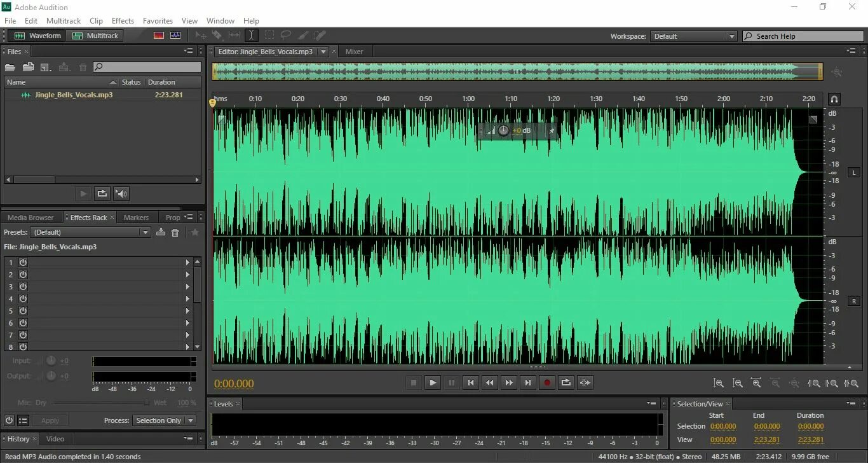Click the Open File icon in Files panel
This screenshot has width=868, height=463.
click(10, 67)
